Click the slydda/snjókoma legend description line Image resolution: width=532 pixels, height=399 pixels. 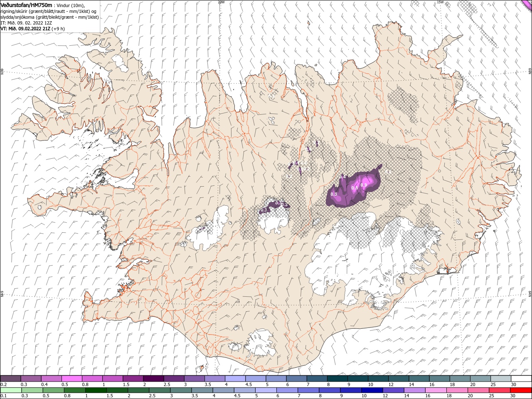click(49, 17)
